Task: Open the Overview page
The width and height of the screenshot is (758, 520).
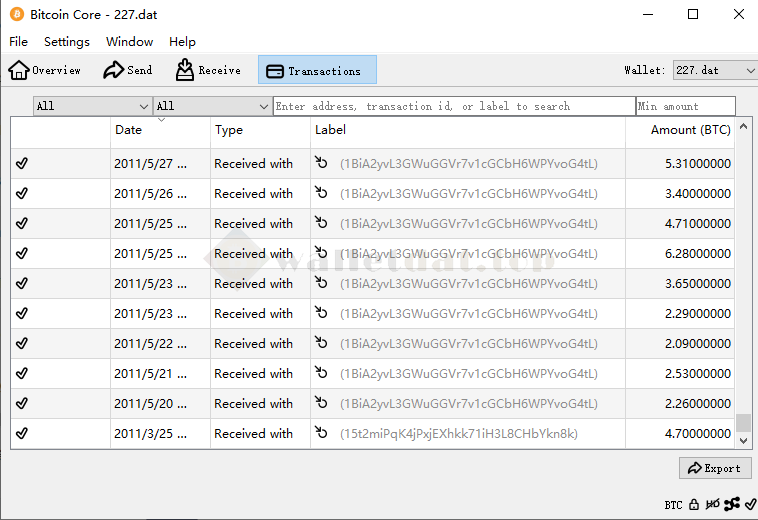Action: 45,70
